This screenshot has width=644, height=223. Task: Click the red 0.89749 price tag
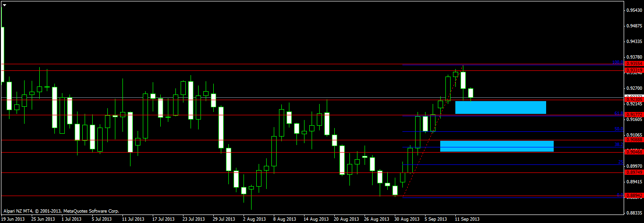634,172
